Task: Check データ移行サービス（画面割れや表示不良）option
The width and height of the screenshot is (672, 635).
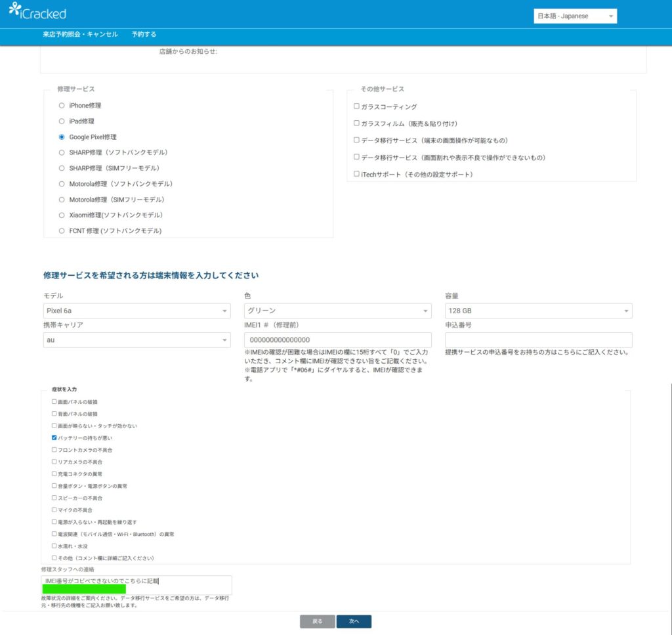Action: point(356,157)
